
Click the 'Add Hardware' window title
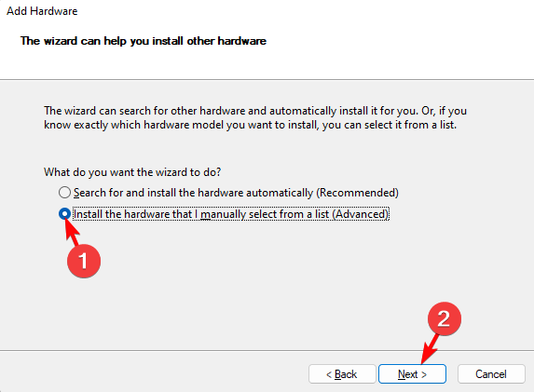coord(42,11)
